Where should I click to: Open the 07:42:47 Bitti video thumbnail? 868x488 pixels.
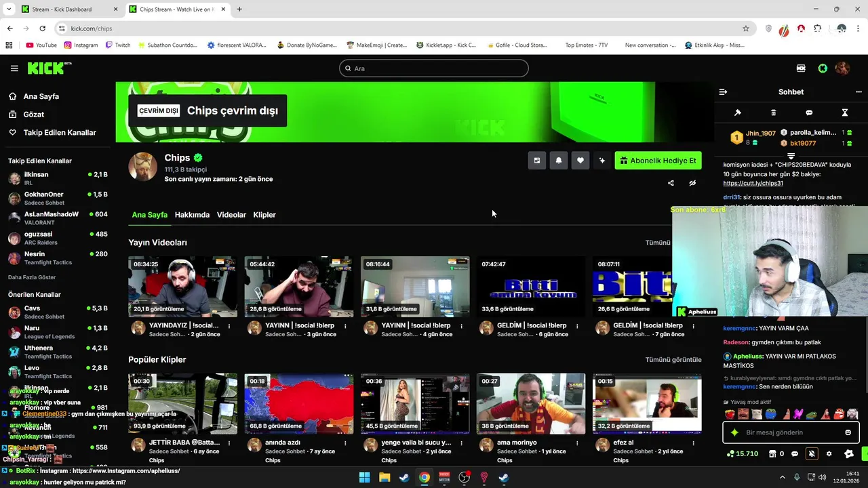531,287
